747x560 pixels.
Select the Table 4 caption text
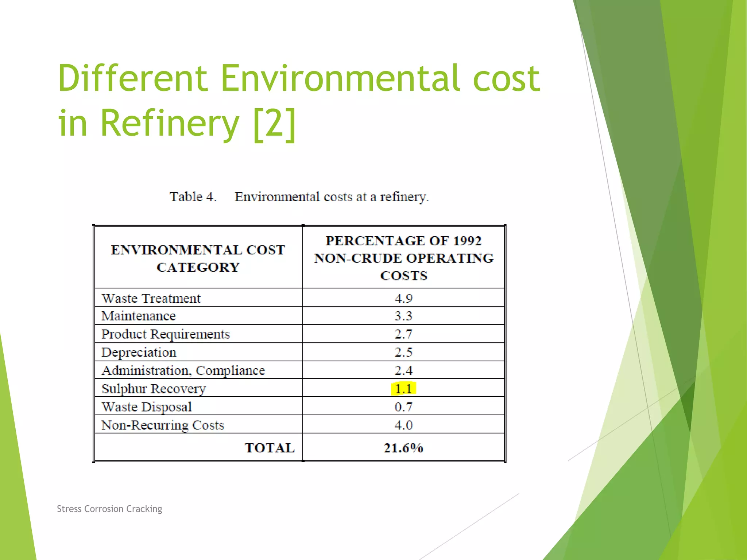click(299, 197)
